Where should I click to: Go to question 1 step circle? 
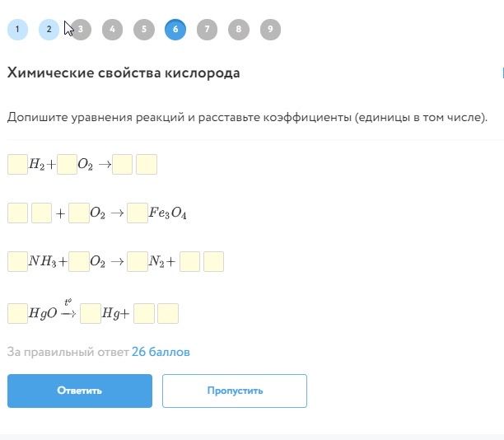pos(17,30)
